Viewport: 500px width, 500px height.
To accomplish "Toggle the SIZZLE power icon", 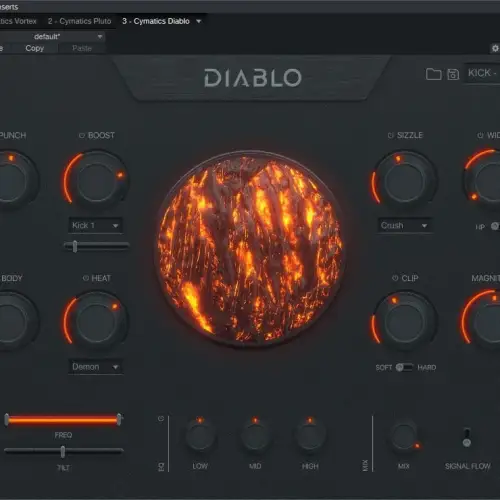I will pyautogui.click(x=391, y=135).
